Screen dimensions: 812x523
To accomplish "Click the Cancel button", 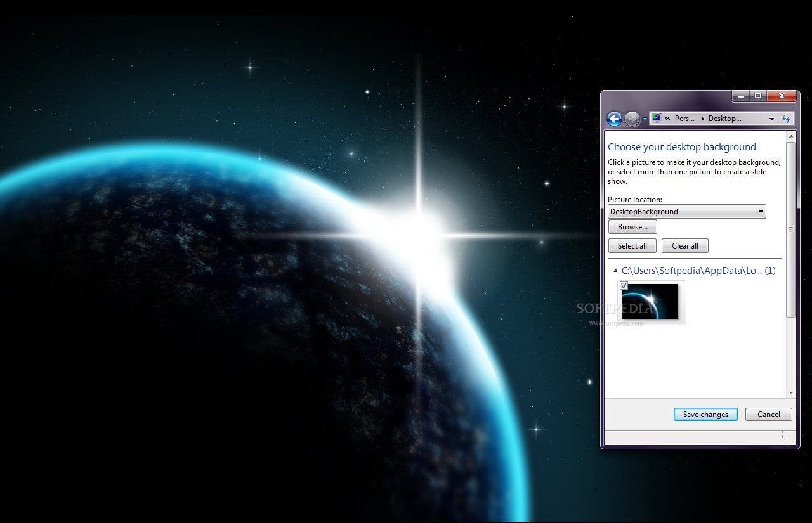I will [x=769, y=415].
